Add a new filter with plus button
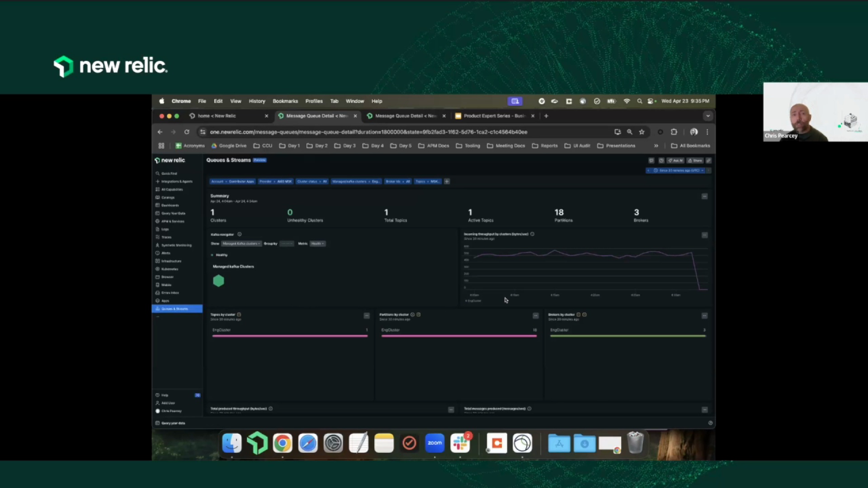 click(447, 182)
